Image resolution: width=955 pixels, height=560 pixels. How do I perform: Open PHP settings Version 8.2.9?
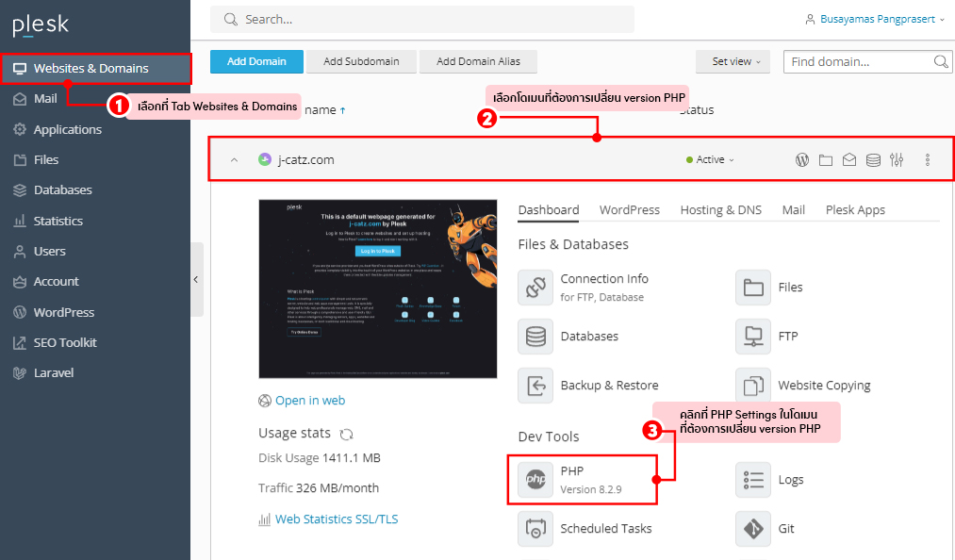570,480
